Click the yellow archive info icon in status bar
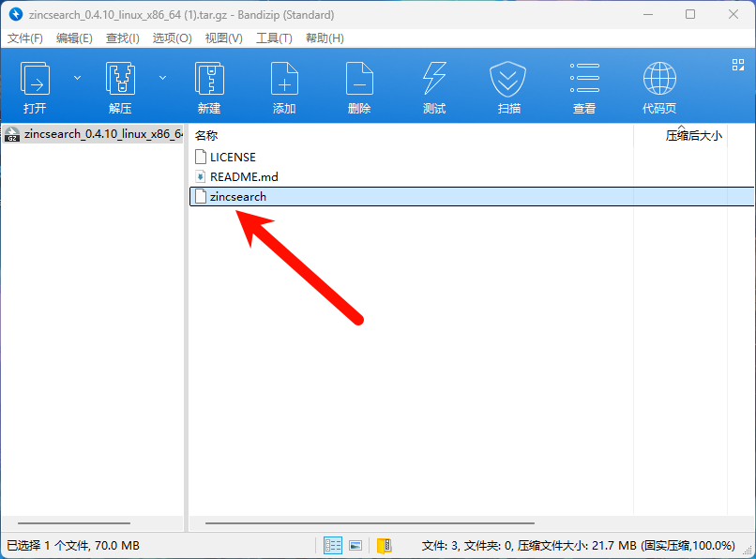The height and width of the screenshot is (559, 756). 385,546
